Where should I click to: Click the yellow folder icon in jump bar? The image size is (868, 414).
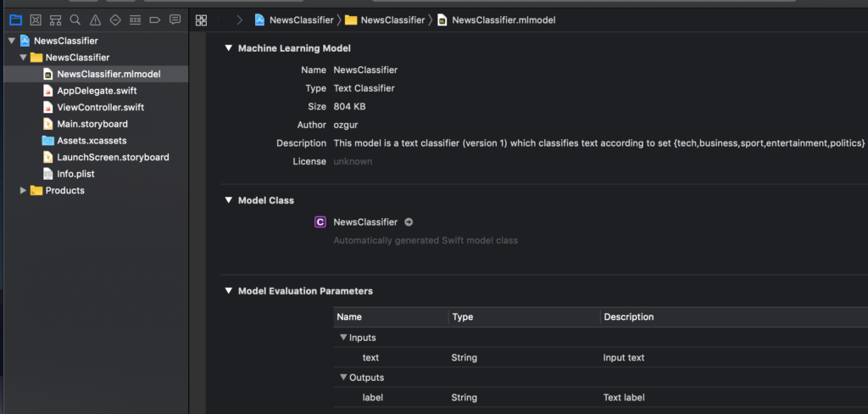[x=350, y=20]
